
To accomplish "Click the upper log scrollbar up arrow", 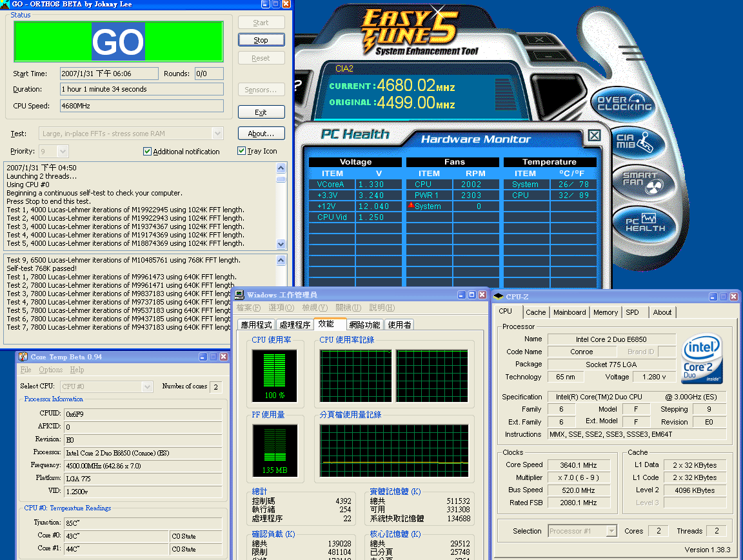I will coord(281,167).
